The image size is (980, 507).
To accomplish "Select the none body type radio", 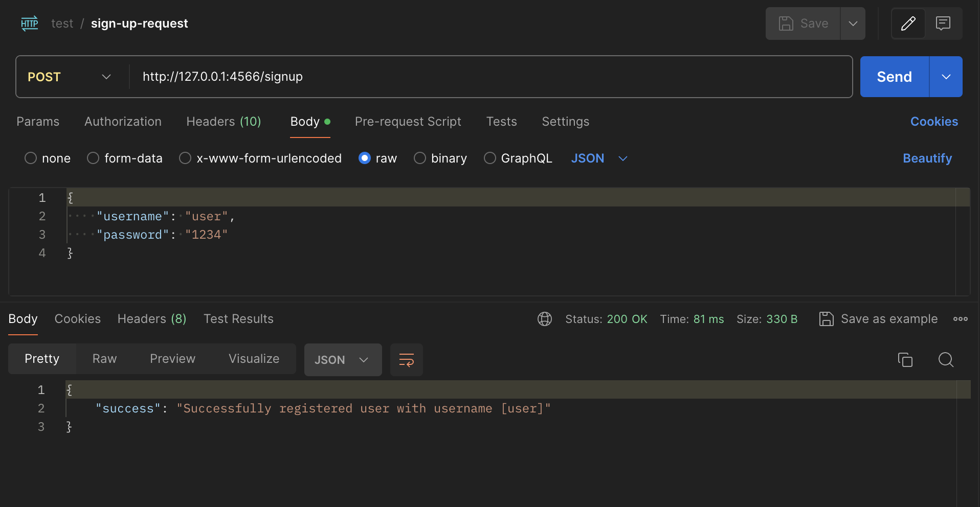I will [x=31, y=158].
